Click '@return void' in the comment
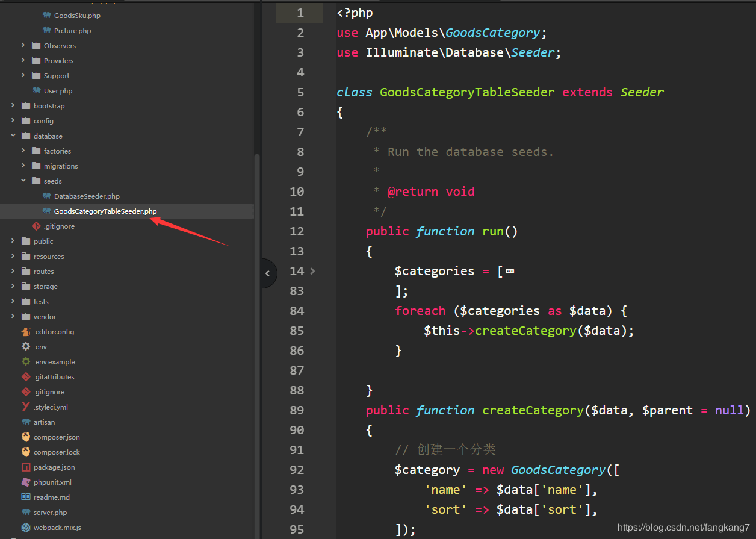 coord(431,192)
